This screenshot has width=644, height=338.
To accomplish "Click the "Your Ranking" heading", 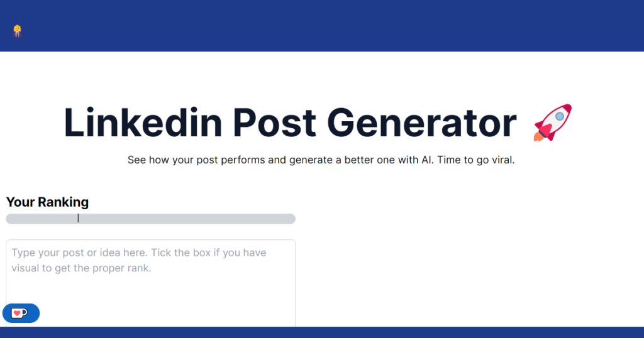I will (x=47, y=202).
